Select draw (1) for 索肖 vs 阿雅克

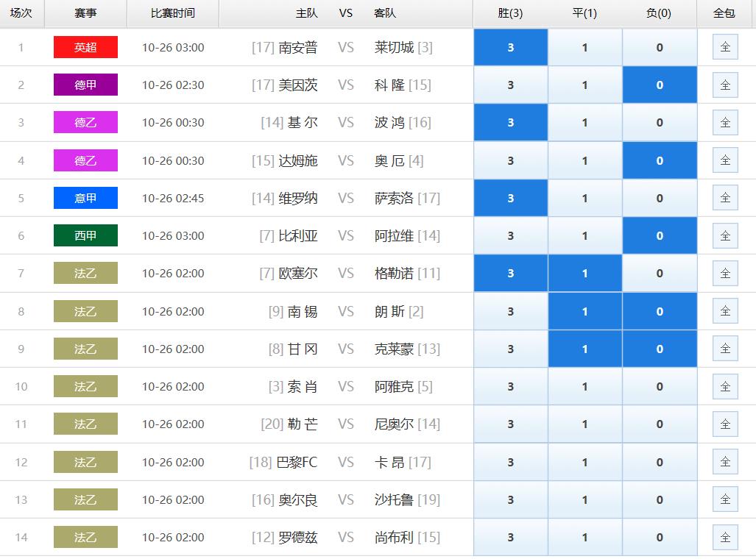click(584, 386)
